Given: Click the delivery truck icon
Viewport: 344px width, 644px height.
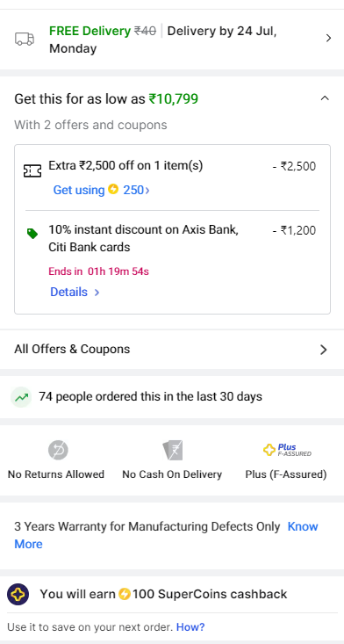Looking at the screenshot, I should pyautogui.click(x=25, y=39).
